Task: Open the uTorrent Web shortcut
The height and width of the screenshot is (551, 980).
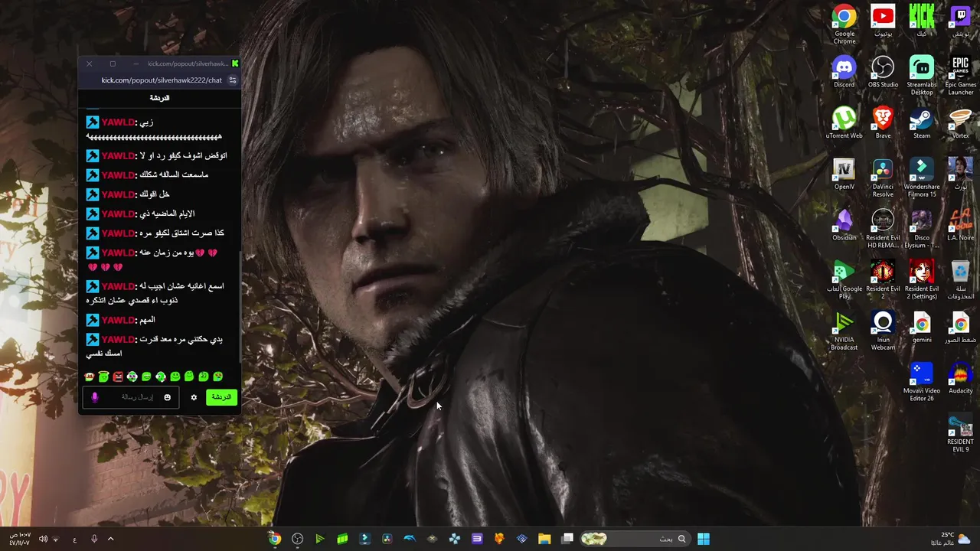Action: (844, 122)
